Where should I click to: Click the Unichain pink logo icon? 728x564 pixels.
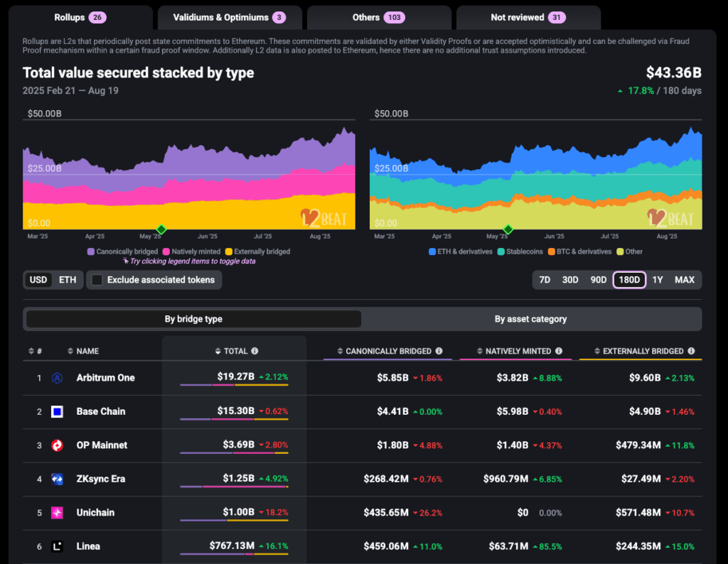point(57,513)
